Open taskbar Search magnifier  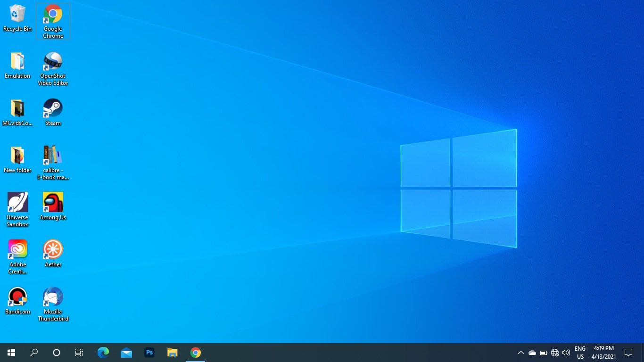click(x=34, y=353)
